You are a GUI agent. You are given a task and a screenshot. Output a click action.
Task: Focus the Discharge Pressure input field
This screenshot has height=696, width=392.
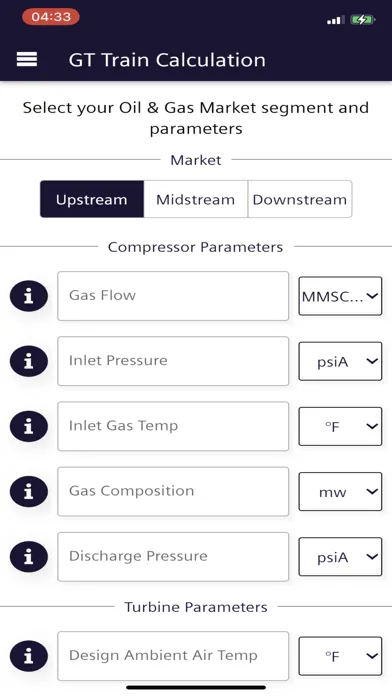click(x=173, y=557)
